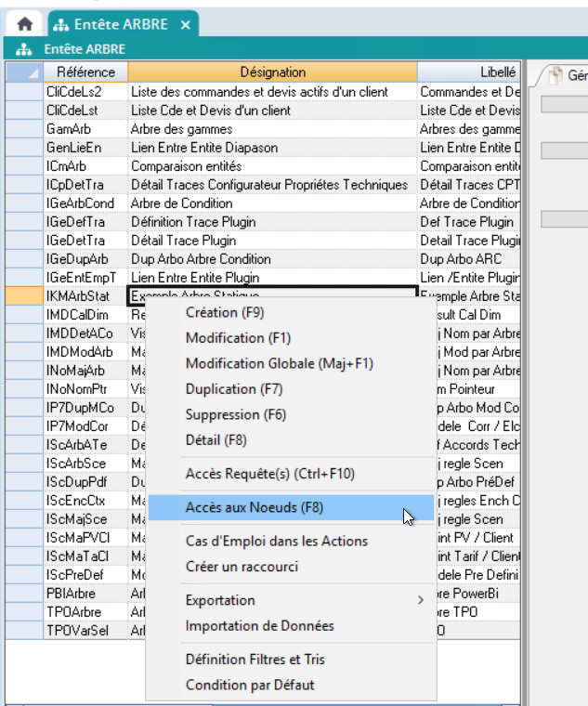Image resolution: width=588 pixels, height=706 pixels.
Task: Click the document icon on the Gén tab
Action: pos(555,76)
